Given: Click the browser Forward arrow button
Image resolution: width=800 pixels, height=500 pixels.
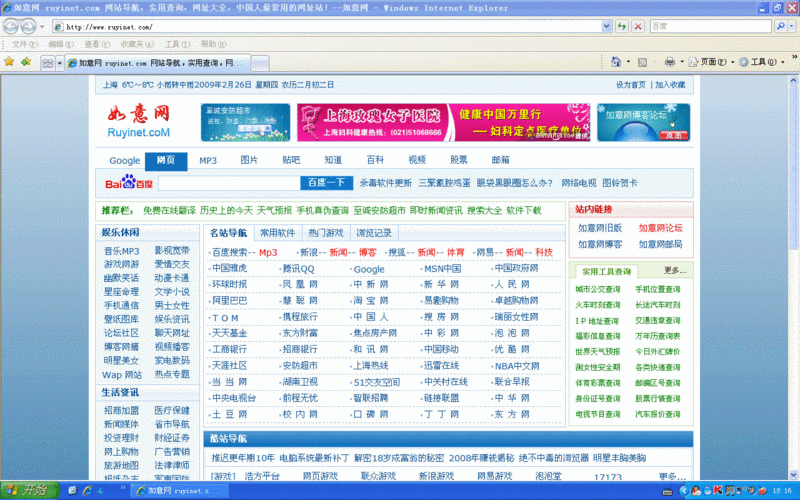Looking at the screenshot, I should pyautogui.click(x=29, y=26).
